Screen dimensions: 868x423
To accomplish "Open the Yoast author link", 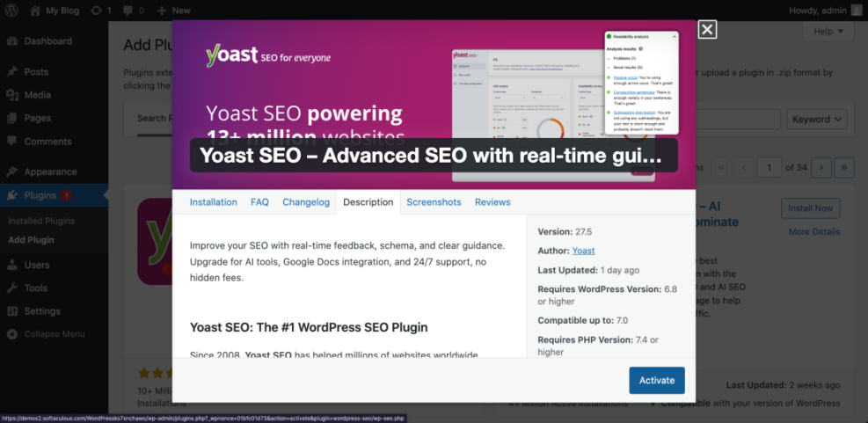I will (x=583, y=251).
